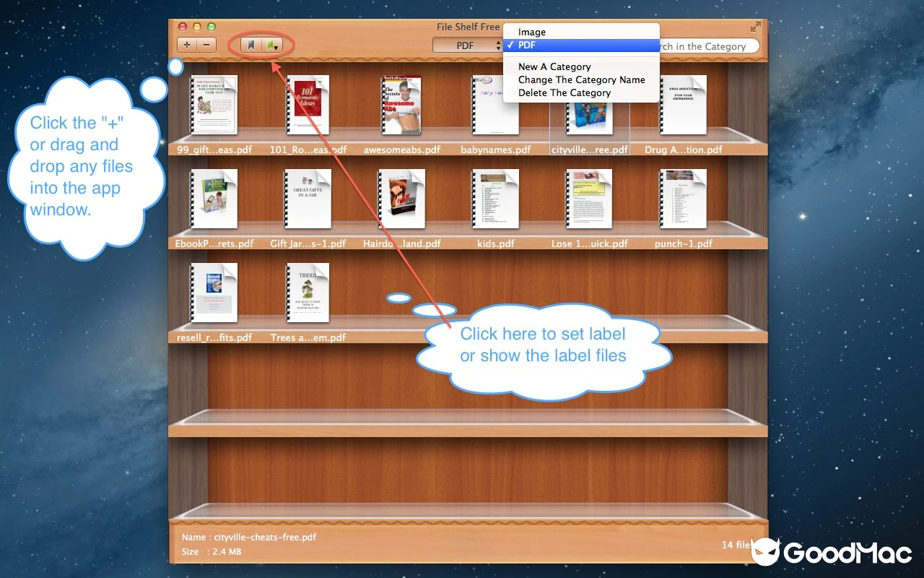The width and height of the screenshot is (924, 578).
Task: Click the Gift Jar...s-1.pdf file name
Action: tap(308, 243)
